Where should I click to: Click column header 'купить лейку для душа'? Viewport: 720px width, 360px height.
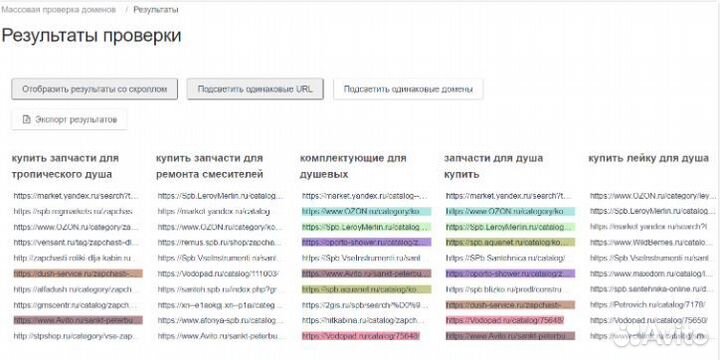pyautogui.click(x=648, y=158)
